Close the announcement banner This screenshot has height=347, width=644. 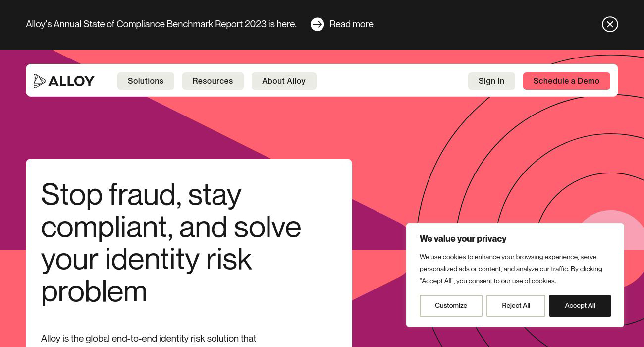610,24
